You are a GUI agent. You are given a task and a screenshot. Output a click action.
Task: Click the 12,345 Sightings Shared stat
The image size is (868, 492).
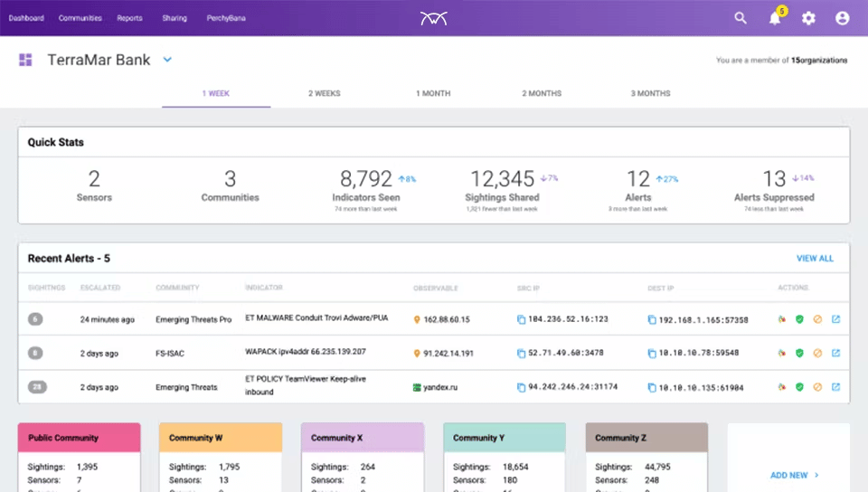(503, 190)
